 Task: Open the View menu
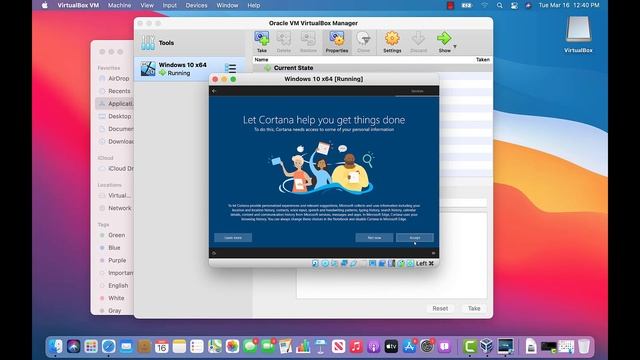[x=147, y=5]
